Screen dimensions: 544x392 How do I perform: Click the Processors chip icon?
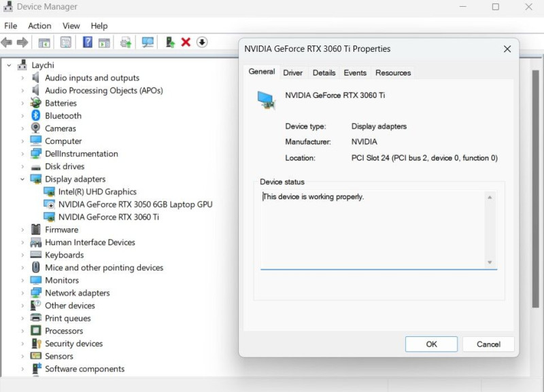pyautogui.click(x=36, y=330)
